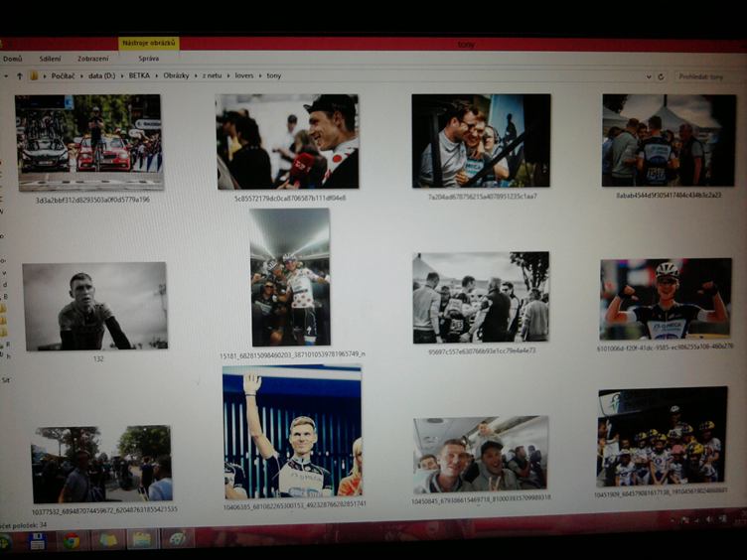Open the floppy disk app on taskbar
The image size is (747, 560).
point(37,541)
